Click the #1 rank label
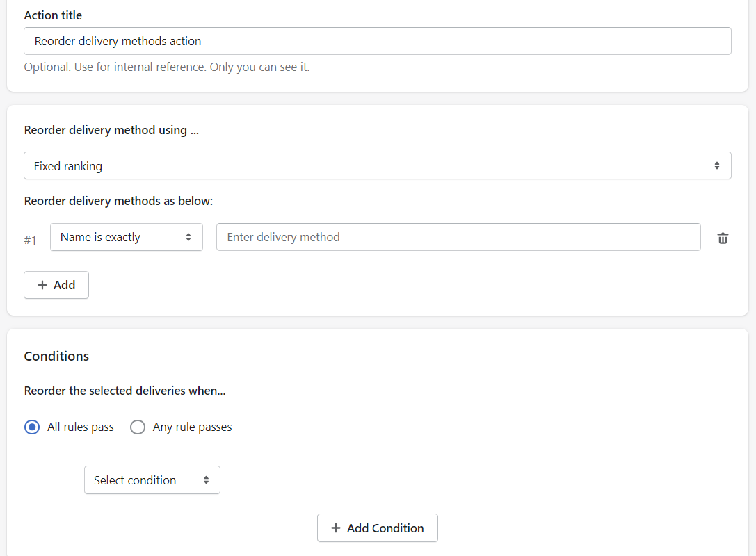Screen dimensions: 756x556 click(31, 240)
